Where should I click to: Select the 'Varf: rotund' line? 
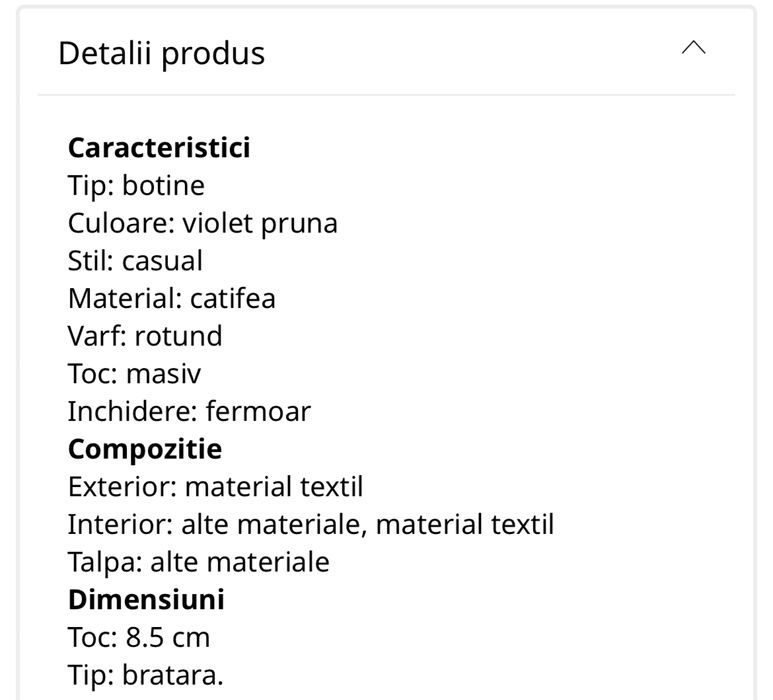pos(145,336)
